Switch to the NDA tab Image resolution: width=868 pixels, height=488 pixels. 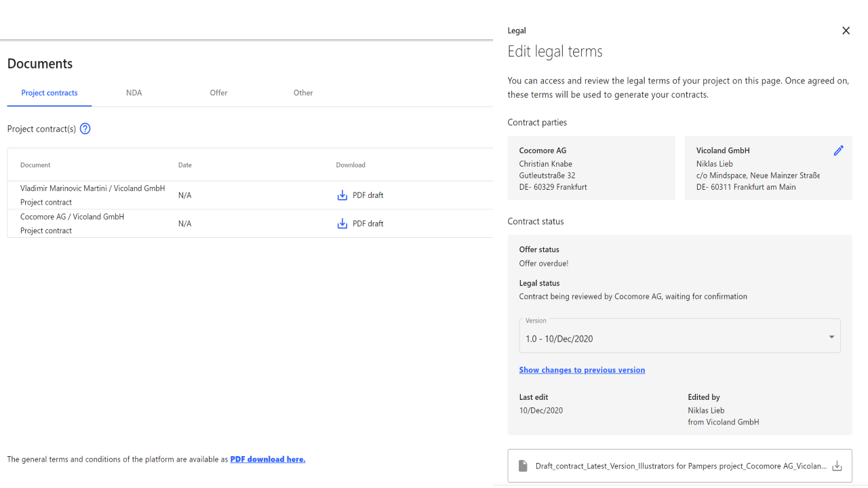click(x=134, y=93)
